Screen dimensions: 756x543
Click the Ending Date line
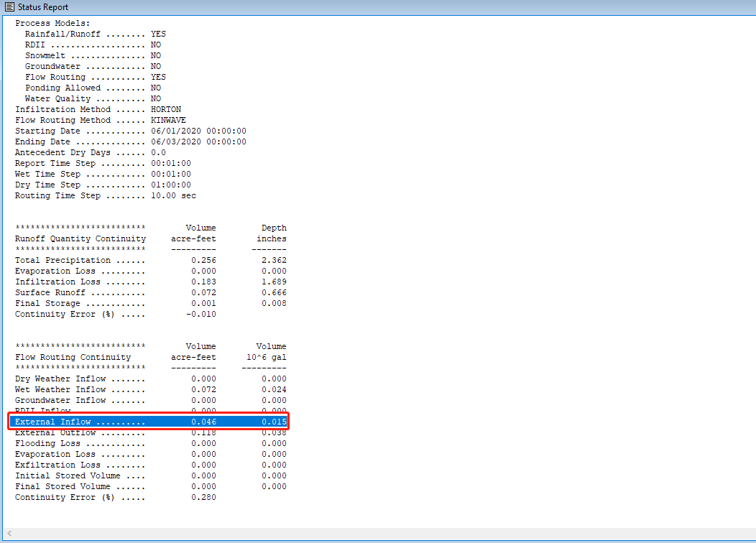(108, 141)
